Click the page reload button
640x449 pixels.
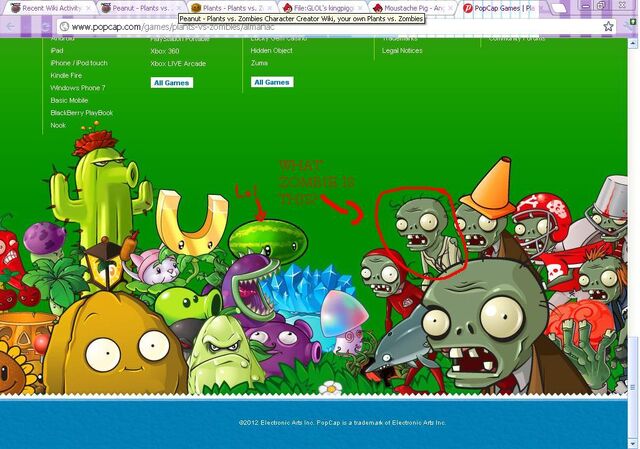pyautogui.click(x=46, y=27)
